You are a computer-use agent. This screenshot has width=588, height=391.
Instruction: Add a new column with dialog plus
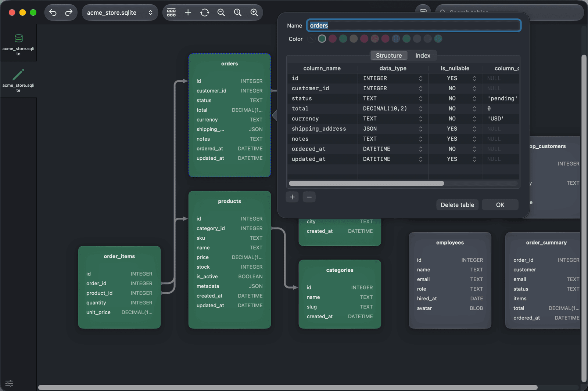(292, 197)
